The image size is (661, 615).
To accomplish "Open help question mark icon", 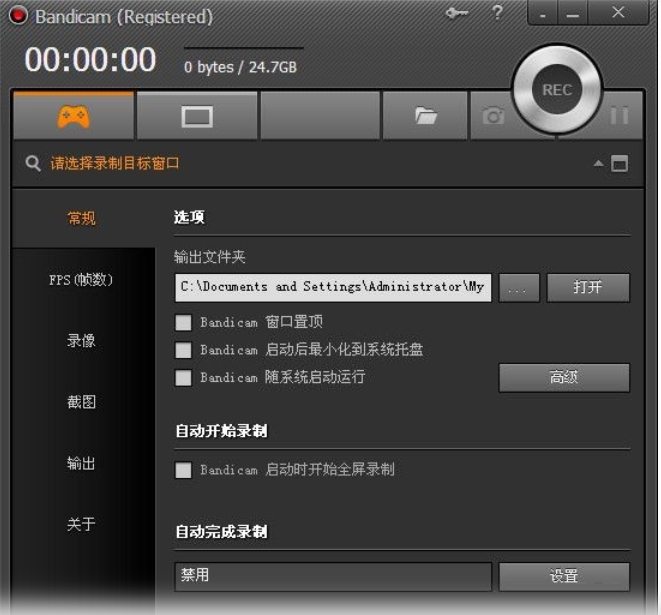I will [497, 13].
